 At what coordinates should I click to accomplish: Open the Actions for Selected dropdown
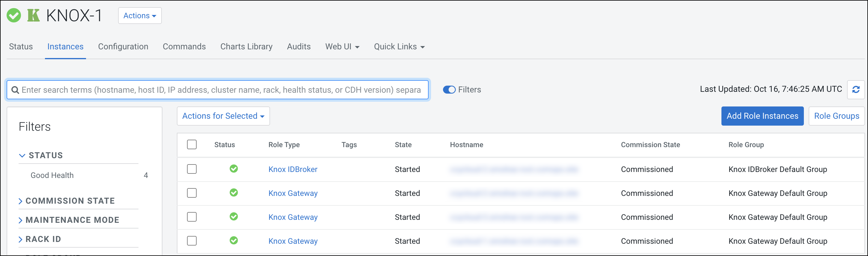click(223, 116)
